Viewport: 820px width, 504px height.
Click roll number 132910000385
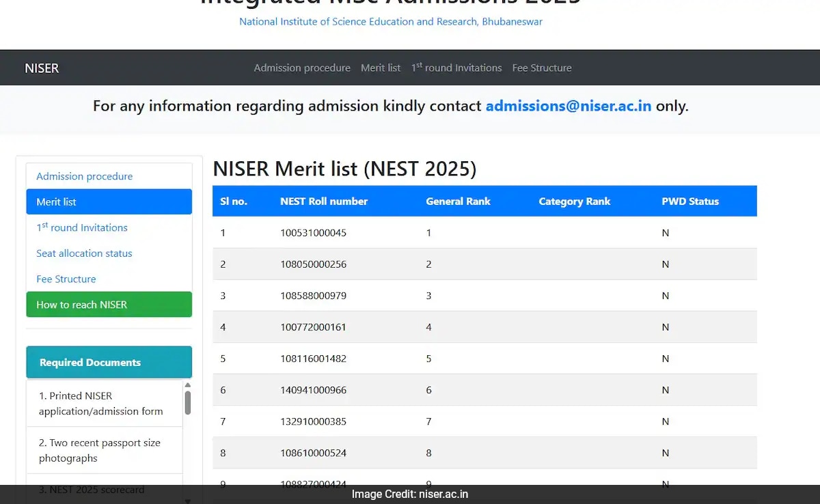pos(313,421)
